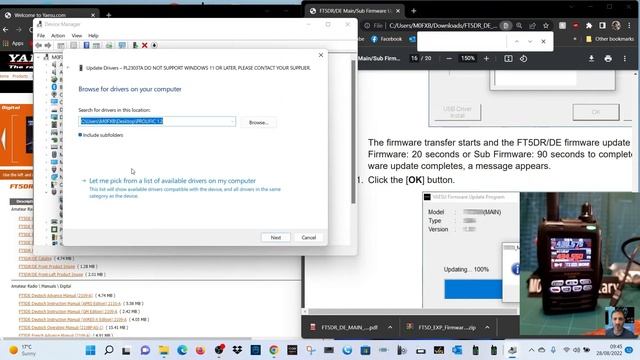Click the scan for hardware changes monitor icon

pos(122,45)
